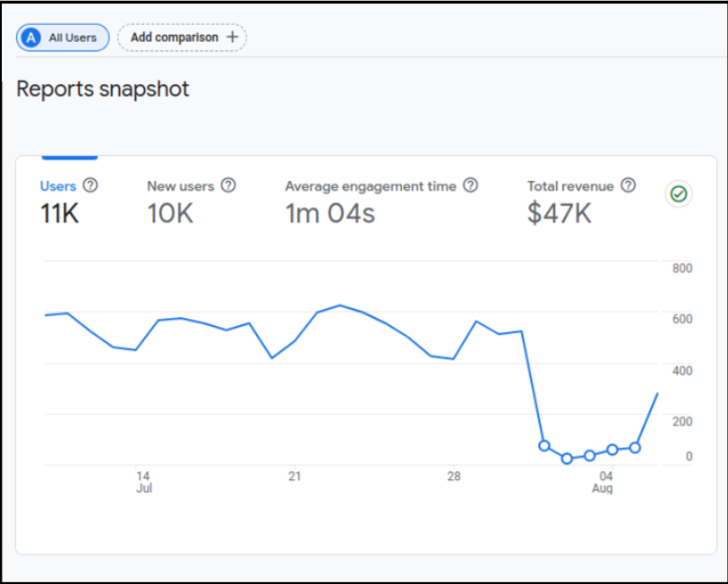Open help tooltip icon next to Users
Image resolution: width=728 pixels, height=584 pixels.
90,185
